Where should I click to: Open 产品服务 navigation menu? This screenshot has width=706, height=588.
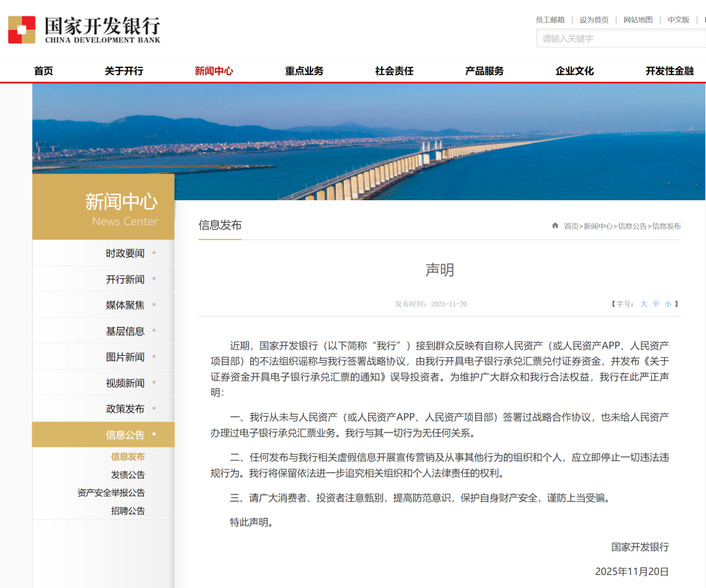click(484, 71)
